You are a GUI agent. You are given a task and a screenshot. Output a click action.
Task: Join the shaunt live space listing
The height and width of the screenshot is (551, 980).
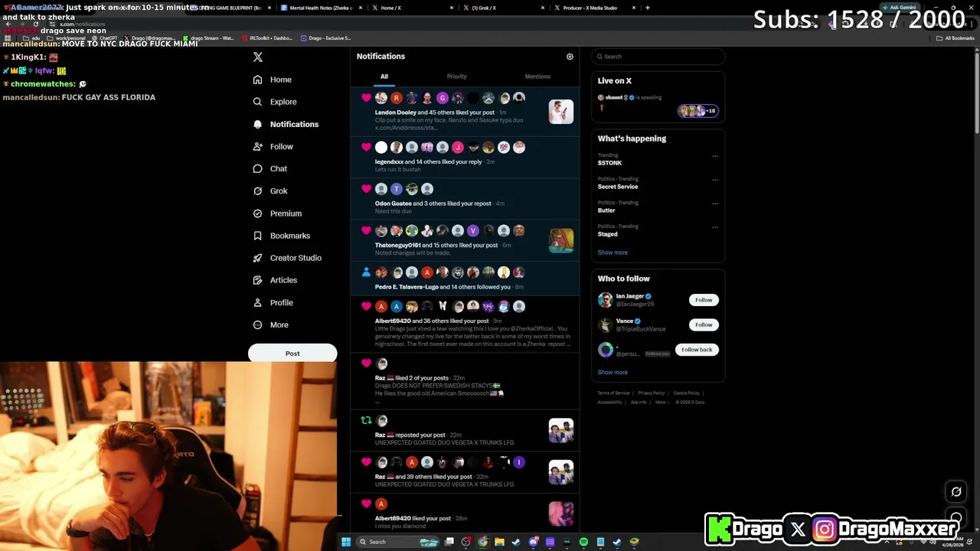tap(658, 105)
